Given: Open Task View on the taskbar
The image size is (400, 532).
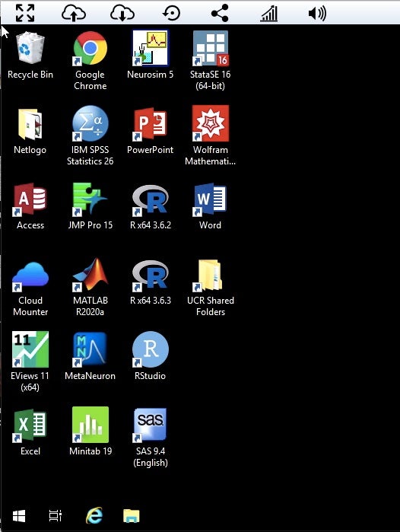Looking at the screenshot, I should coord(56,516).
